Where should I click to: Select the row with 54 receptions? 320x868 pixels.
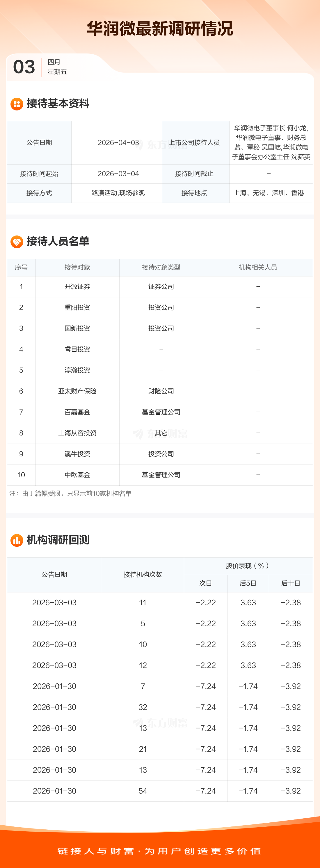[143, 791]
